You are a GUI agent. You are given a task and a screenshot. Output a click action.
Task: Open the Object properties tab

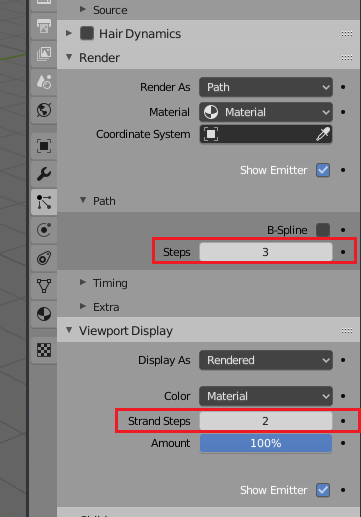pos(44,146)
